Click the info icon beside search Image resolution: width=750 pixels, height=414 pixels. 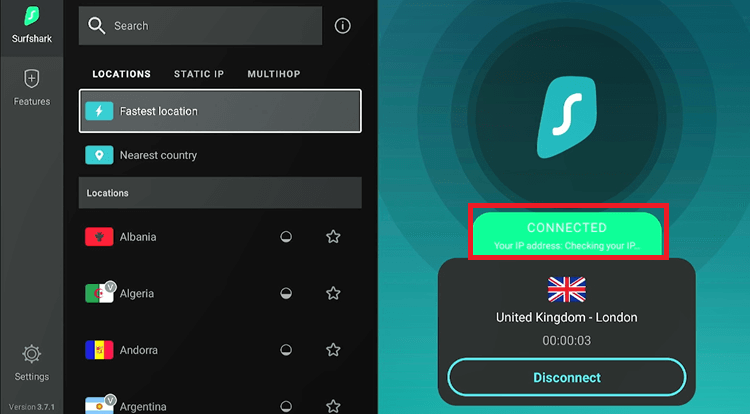(x=342, y=26)
